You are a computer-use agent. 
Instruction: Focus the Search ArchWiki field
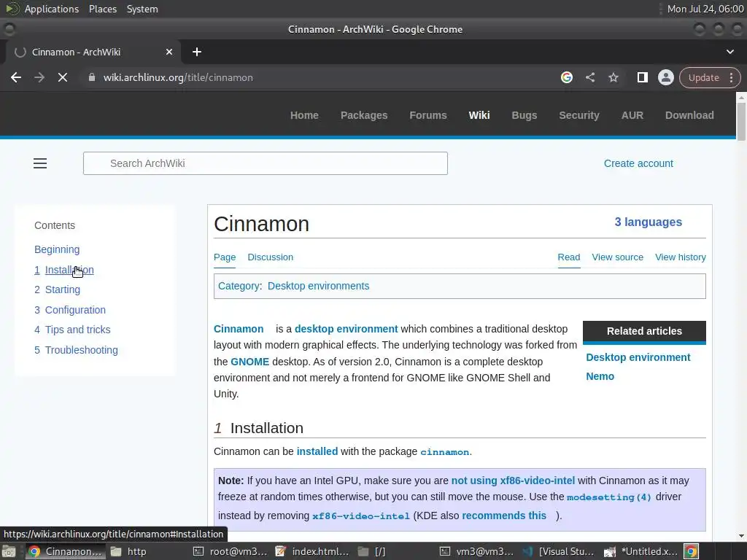pyautogui.click(x=266, y=163)
